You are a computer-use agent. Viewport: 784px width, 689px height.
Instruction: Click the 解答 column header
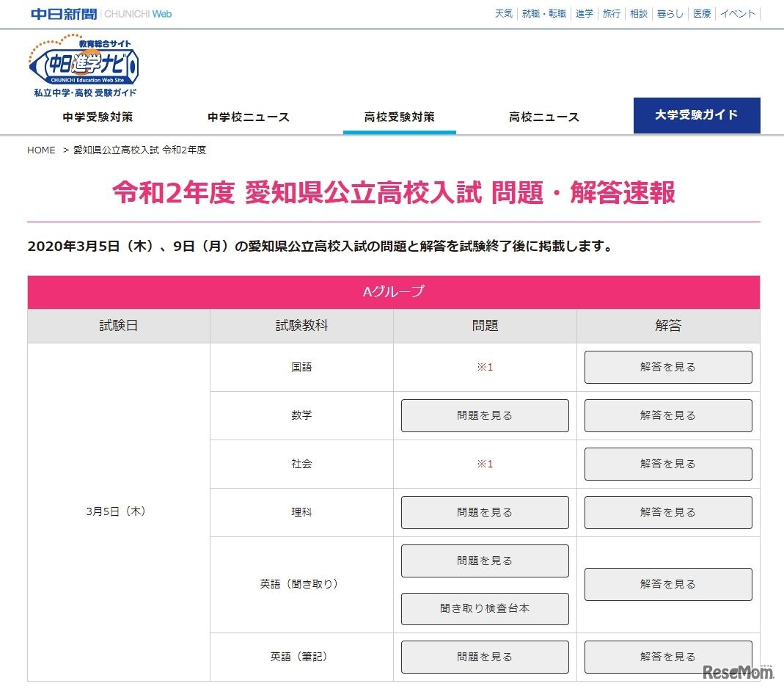[668, 326]
